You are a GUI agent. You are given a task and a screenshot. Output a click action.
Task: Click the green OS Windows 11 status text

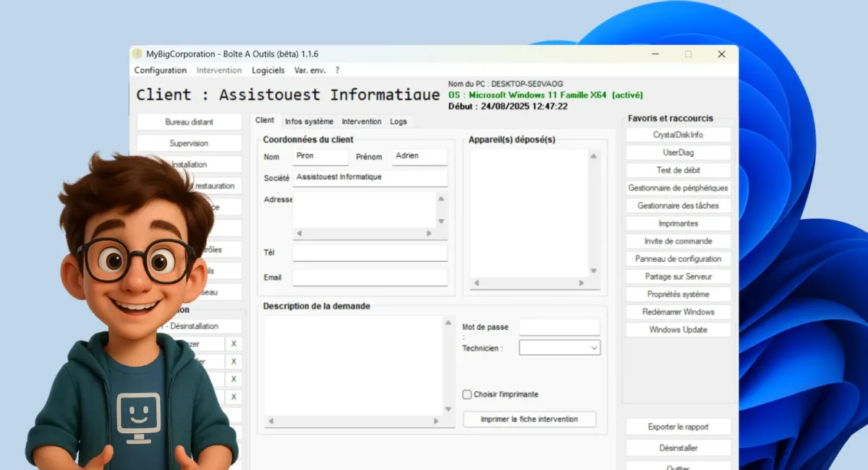[545, 95]
